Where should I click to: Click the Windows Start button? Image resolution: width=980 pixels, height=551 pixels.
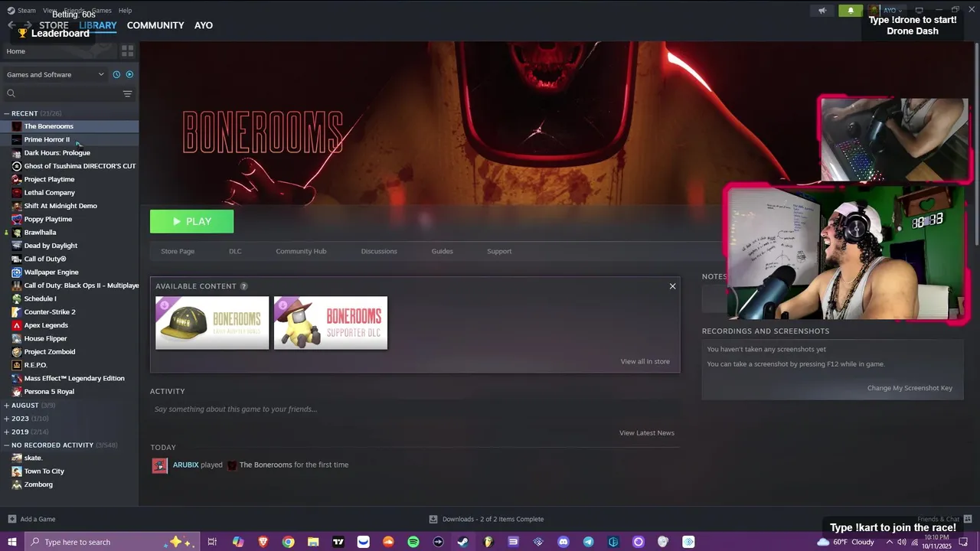[11, 542]
